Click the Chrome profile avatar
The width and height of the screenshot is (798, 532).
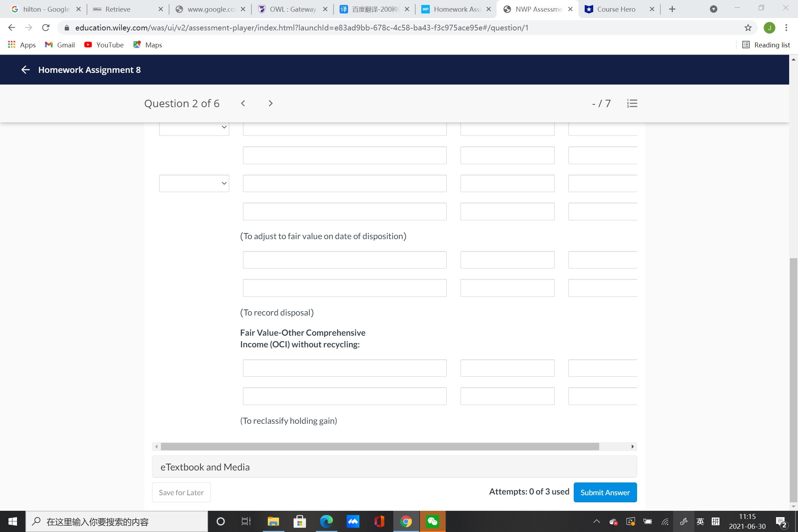(769, 28)
